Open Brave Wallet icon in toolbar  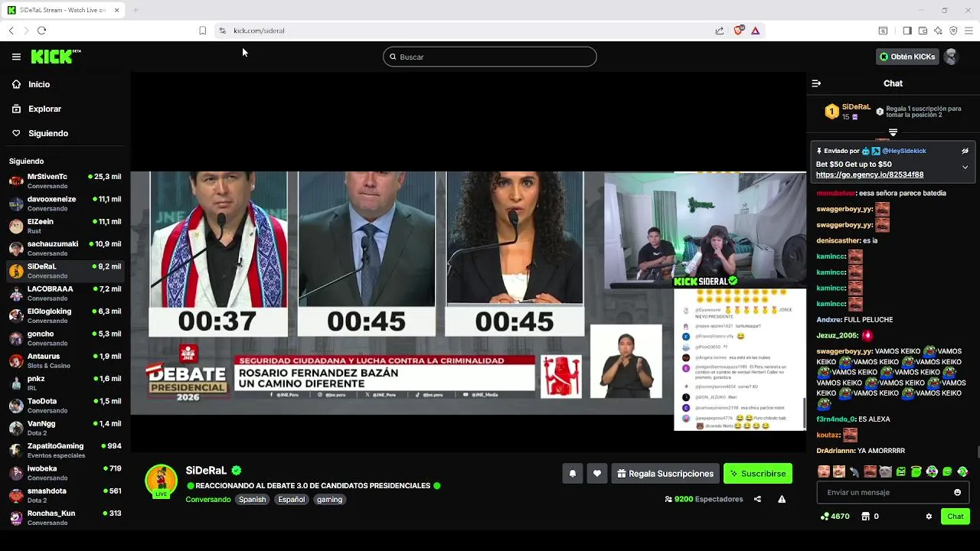pos(923,31)
